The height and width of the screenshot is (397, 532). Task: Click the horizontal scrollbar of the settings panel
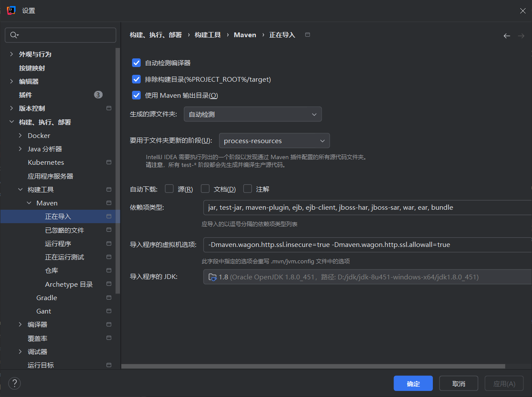(x=313, y=366)
